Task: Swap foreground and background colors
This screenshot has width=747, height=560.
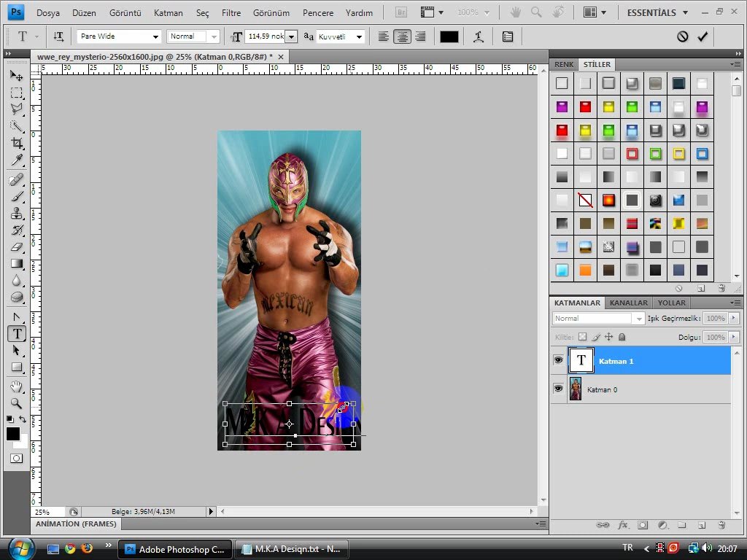Action: (23, 419)
